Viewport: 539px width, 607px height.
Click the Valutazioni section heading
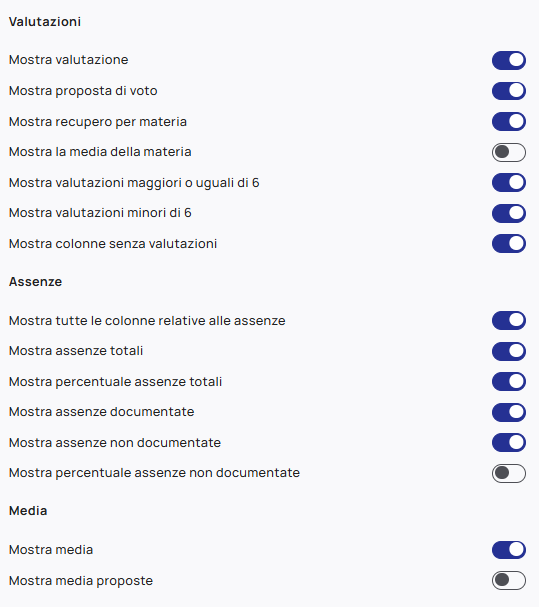coord(45,22)
